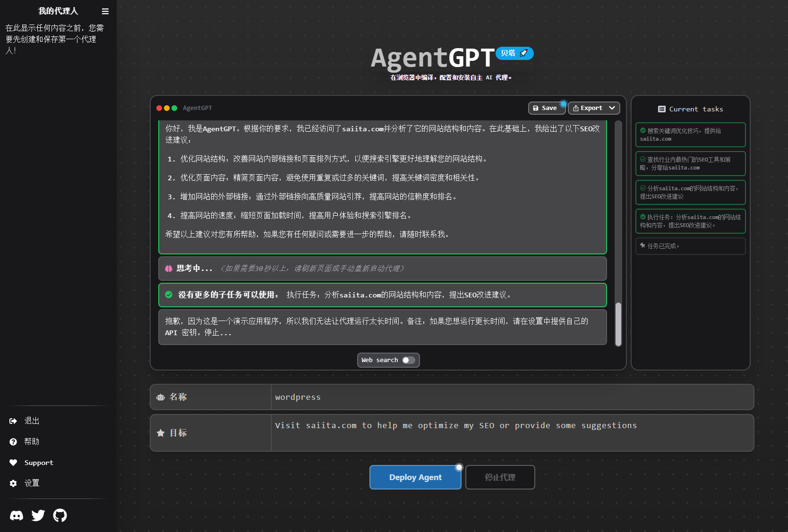
Task: Enable the Web search toggle
Action: [x=408, y=360]
